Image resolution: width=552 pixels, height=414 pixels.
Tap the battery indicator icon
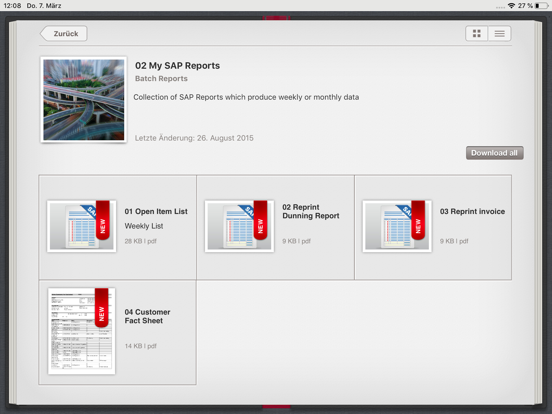pyautogui.click(x=541, y=6)
